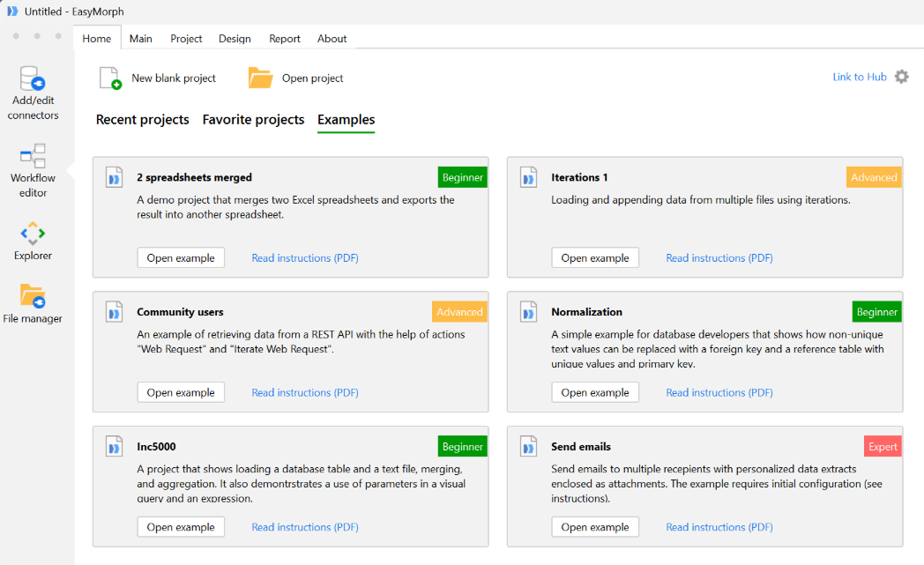Read instructions PDF for Inc5000
Viewport: 924px width, 565px height.
click(305, 527)
